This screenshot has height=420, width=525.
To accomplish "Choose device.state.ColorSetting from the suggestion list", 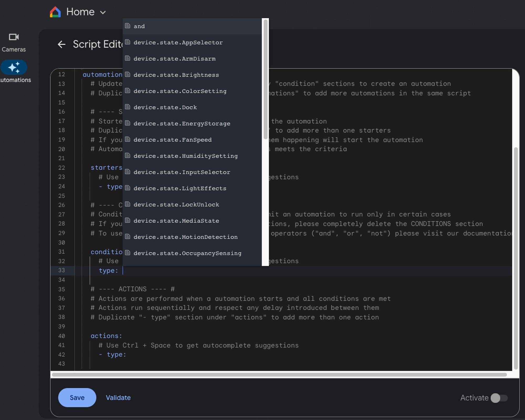I will pos(180,91).
